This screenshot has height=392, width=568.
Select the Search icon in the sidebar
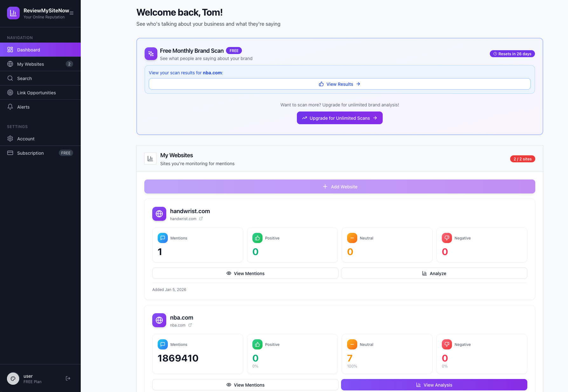(10, 78)
